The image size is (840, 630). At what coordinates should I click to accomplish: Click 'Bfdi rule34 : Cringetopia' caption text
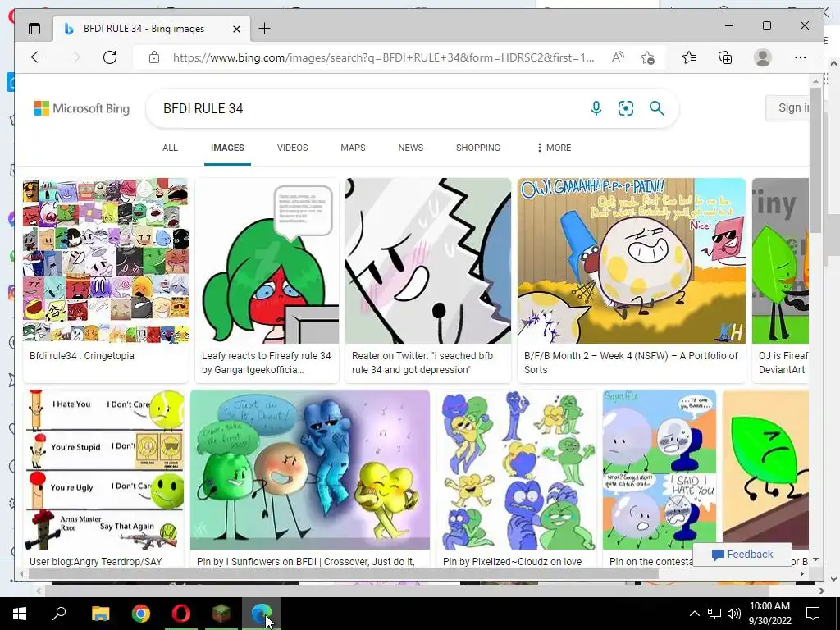coord(82,356)
